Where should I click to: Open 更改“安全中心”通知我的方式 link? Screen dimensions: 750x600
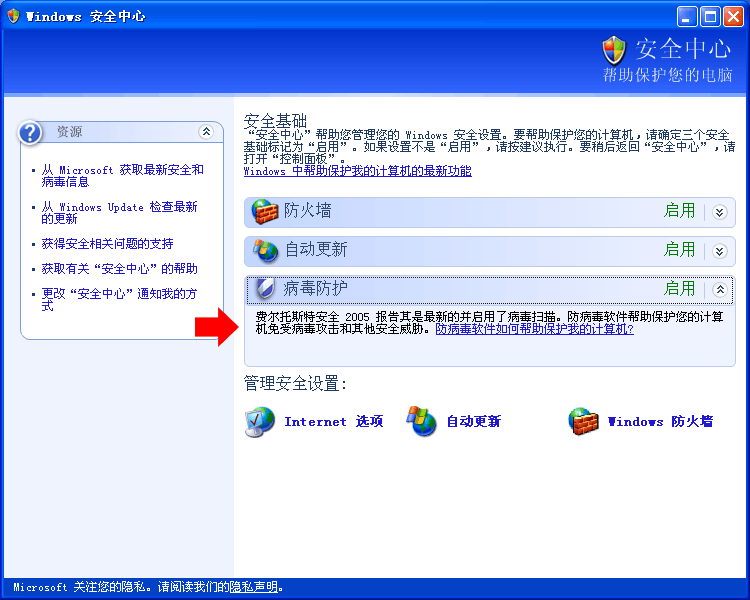pyautogui.click(x=119, y=300)
